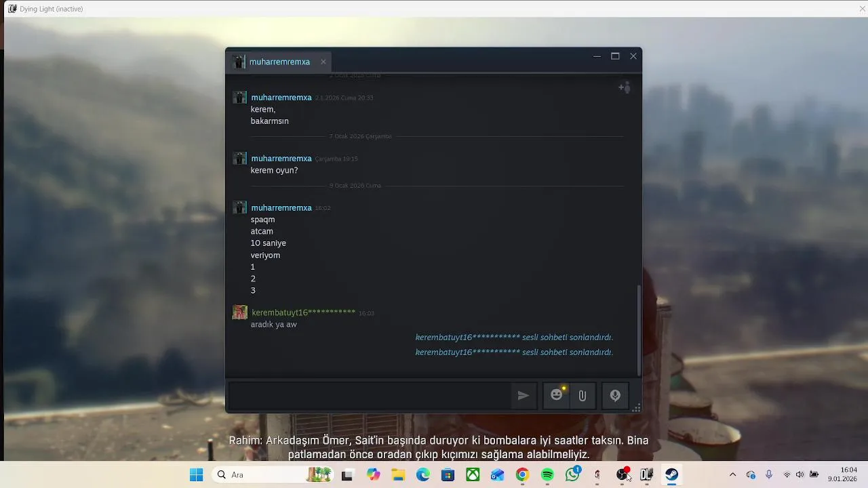This screenshot has width=868, height=488.
Task: Open volume control in system tray
Action: click(800, 474)
